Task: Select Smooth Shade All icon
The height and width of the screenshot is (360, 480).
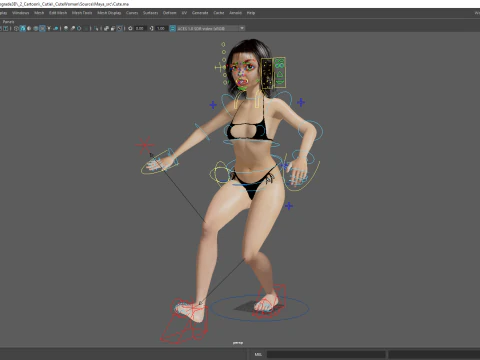Action: coord(22,28)
